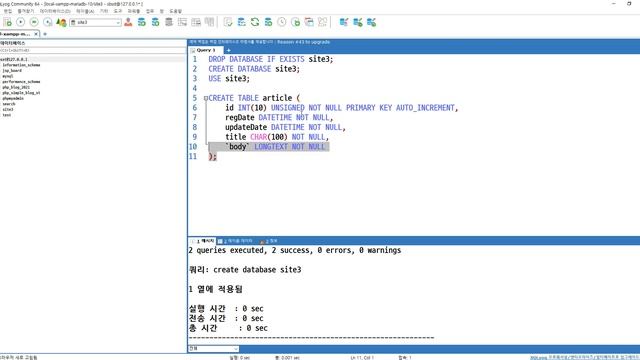
Task: Click the second blue import table icon
Action: tap(358, 22)
